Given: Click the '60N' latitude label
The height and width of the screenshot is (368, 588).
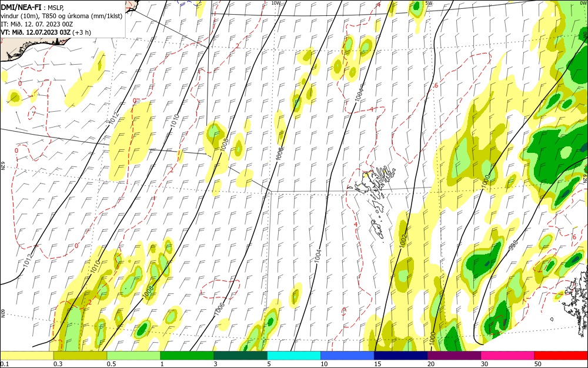Looking at the screenshot, I should [x=2, y=312].
